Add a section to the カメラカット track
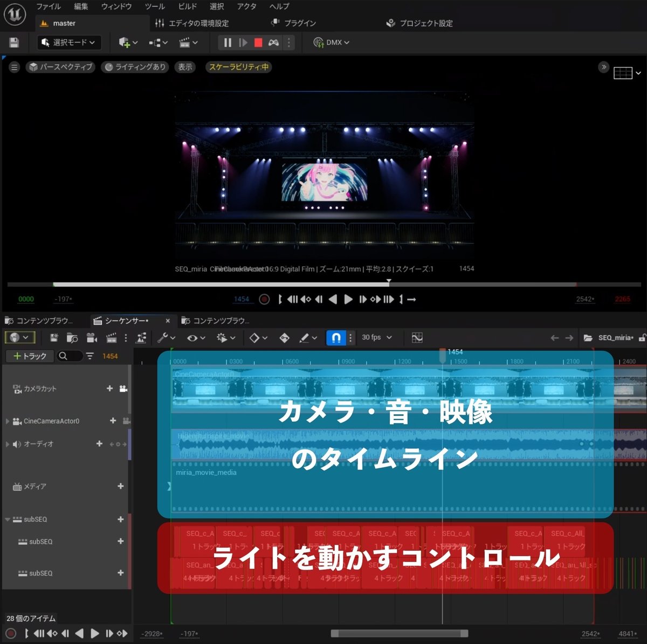647x644 pixels. tap(110, 388)
